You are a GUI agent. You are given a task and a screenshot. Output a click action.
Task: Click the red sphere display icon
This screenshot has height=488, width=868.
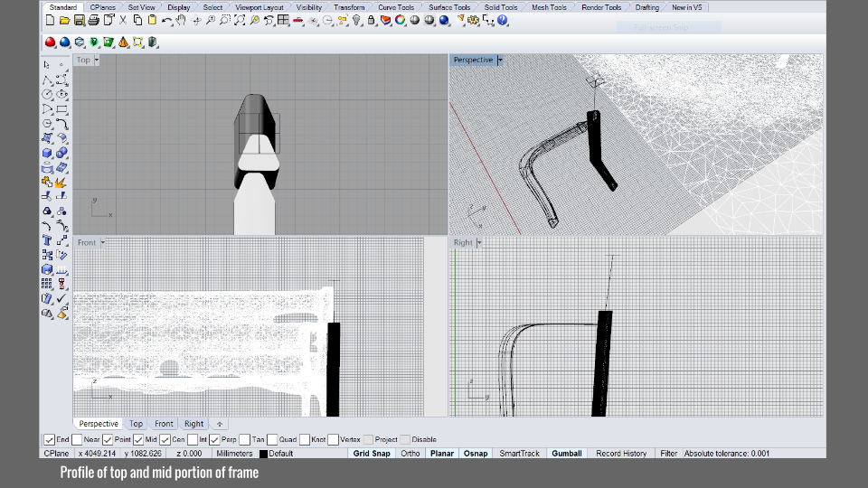(51, 42)
